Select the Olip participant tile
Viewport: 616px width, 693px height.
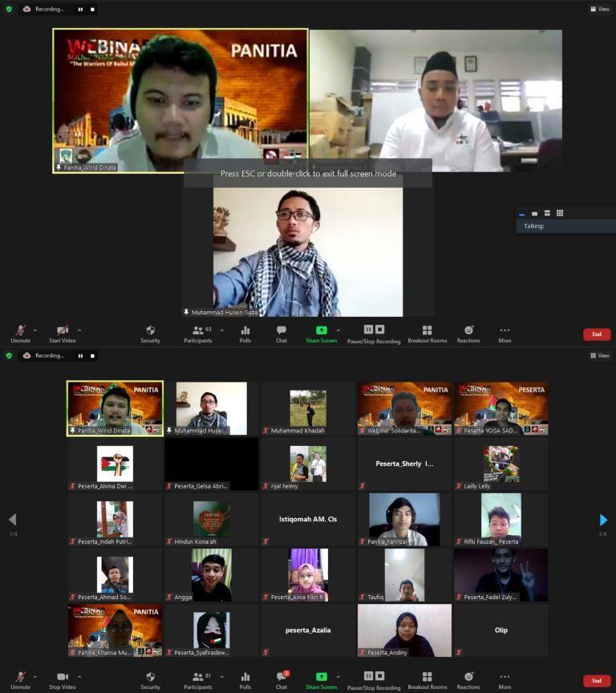[x=501, y=630]
